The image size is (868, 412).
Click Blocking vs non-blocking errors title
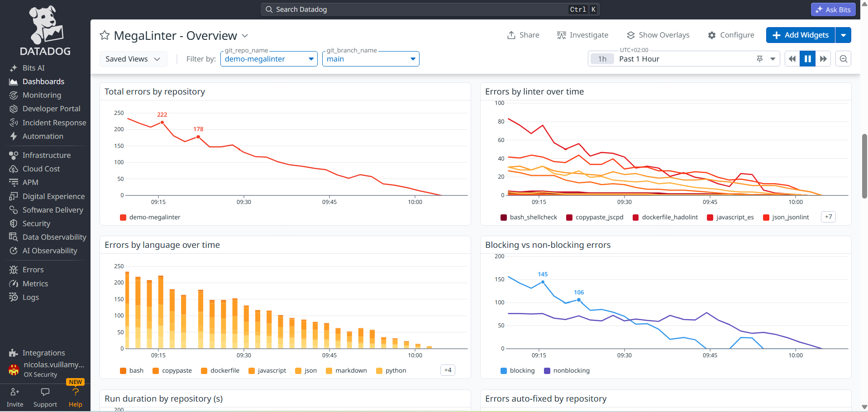tap(548, 245)
